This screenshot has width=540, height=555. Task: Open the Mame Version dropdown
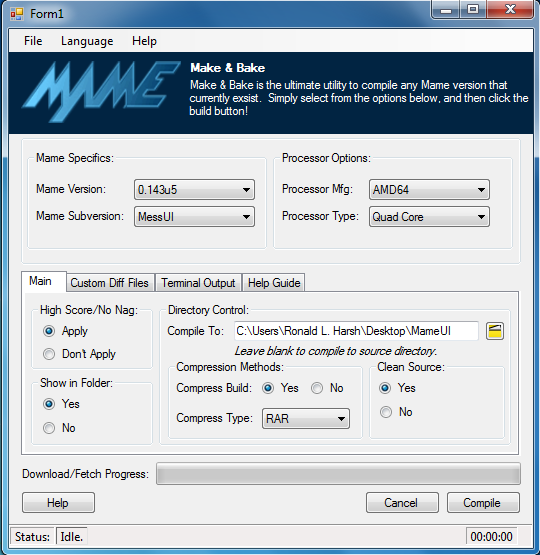(x=194, y=189)
